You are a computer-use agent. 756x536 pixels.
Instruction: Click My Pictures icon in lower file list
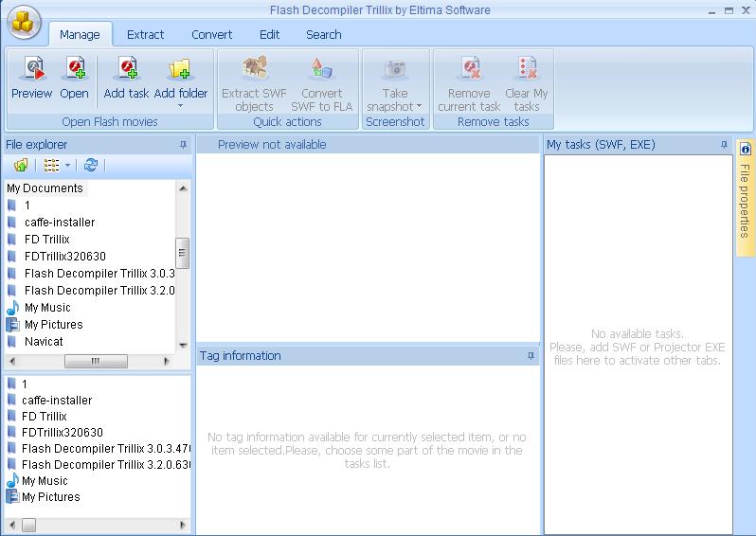pos(12,496)
